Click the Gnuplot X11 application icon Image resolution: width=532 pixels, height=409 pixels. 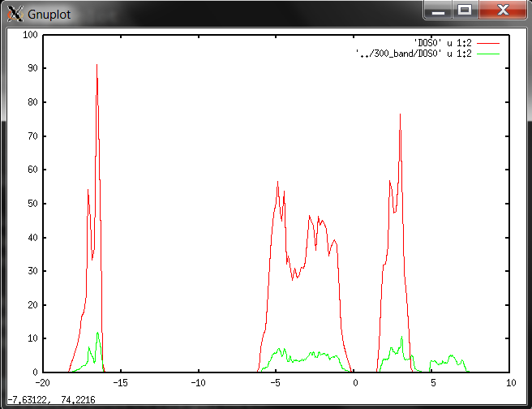[x=15, y=15]
